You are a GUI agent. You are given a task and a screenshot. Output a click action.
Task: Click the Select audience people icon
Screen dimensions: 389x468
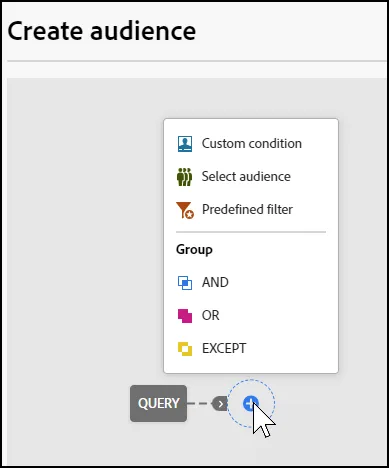[x=184, y=177]
